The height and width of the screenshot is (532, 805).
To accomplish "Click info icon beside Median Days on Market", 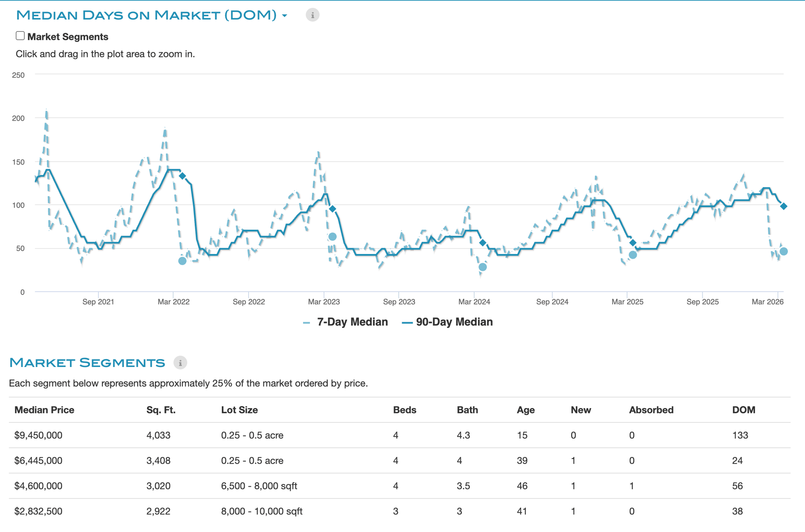I will [312, 15].
